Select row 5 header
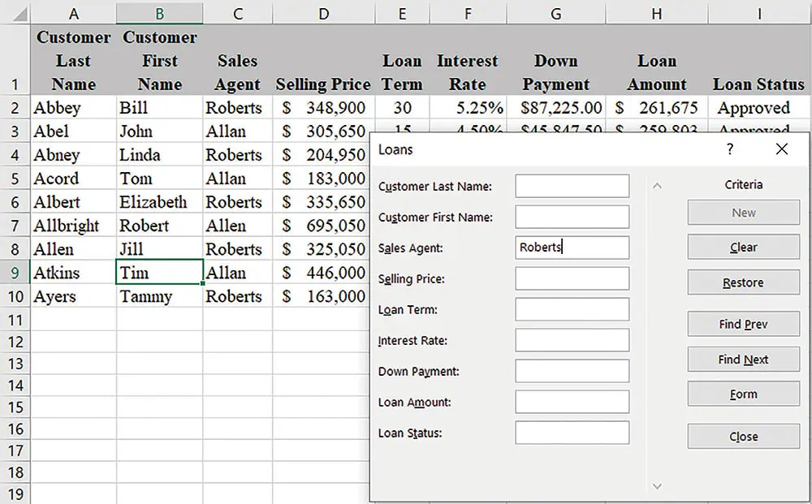Image resolution: width=812 pixels, height=504 pixels. (15, 179)
